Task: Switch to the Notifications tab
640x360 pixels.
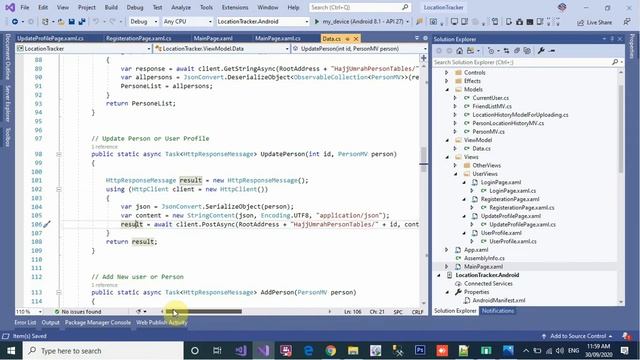Action: pos(498,311)
